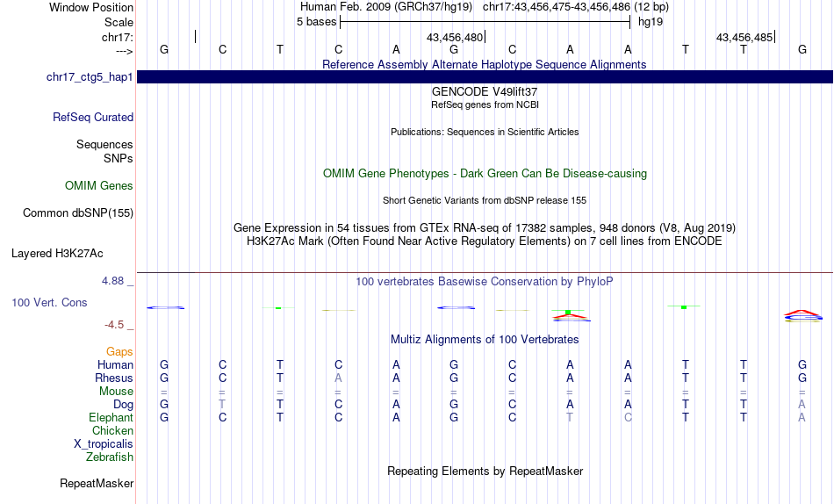This screenshot has width=834, height=504.
Task: Click the RefSeq genes from NCBI title
Action: pyautogui.click(x=485, y=104)
